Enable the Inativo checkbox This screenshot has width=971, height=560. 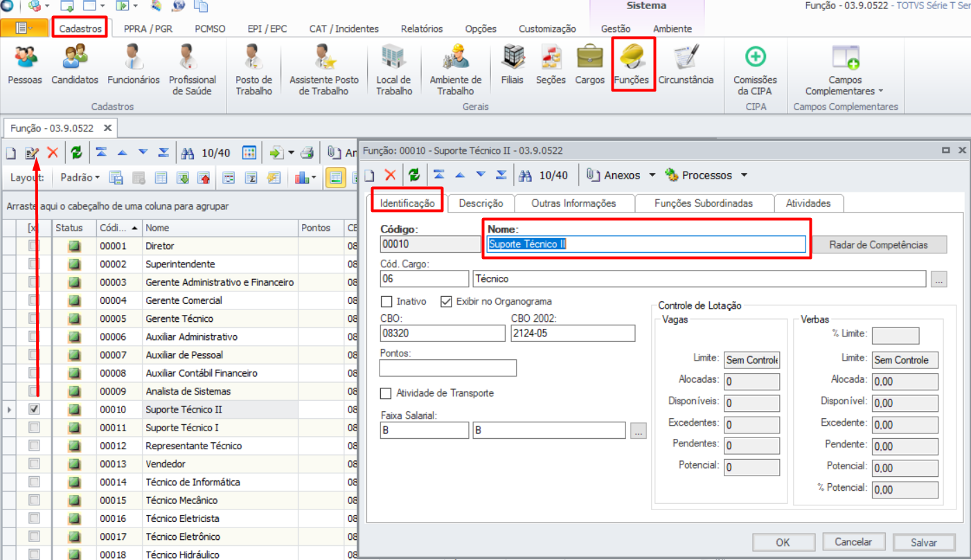(386, 302)
